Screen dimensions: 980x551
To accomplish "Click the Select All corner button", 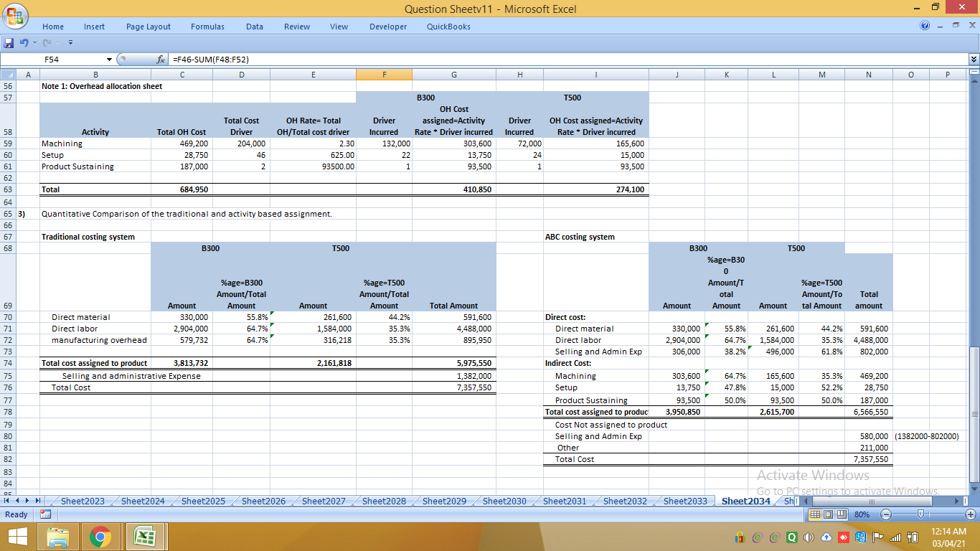I will 10,74.
